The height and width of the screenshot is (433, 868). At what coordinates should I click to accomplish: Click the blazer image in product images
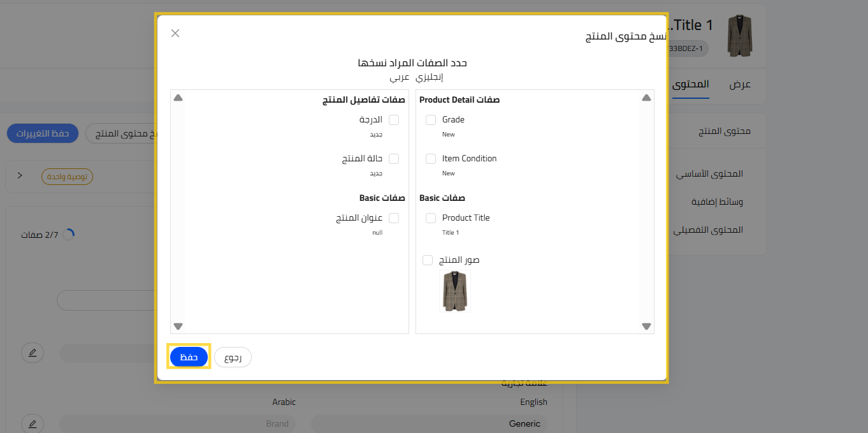pos(454,291)
